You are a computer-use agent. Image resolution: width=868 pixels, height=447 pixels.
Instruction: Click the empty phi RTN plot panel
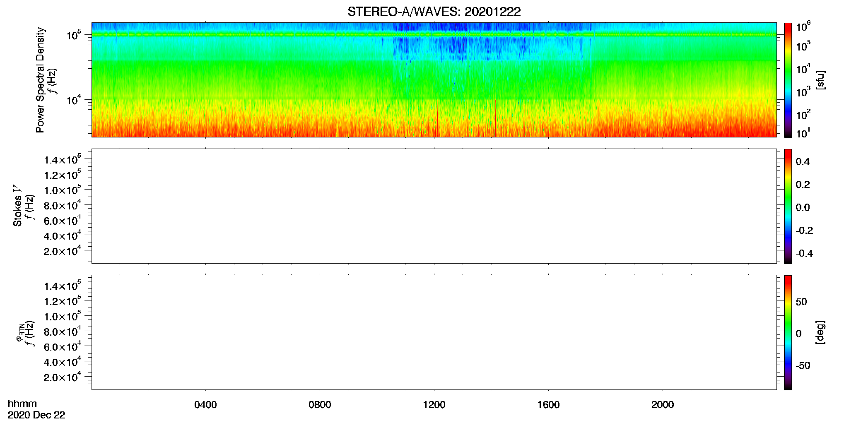coord(434,332)
